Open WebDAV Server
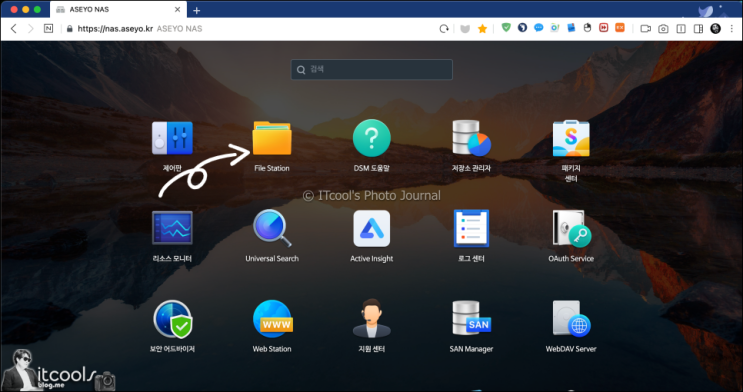The height and width of the screenshot is (392, 743). 571,319
